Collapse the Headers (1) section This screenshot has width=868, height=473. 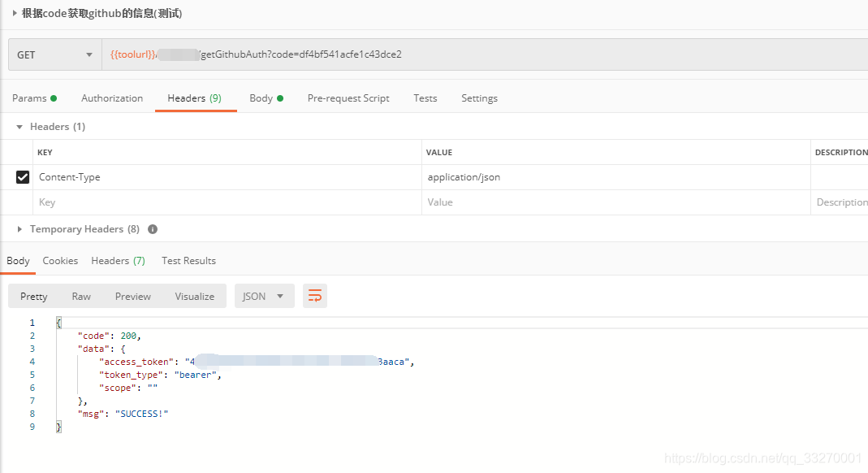click(19, 127)
